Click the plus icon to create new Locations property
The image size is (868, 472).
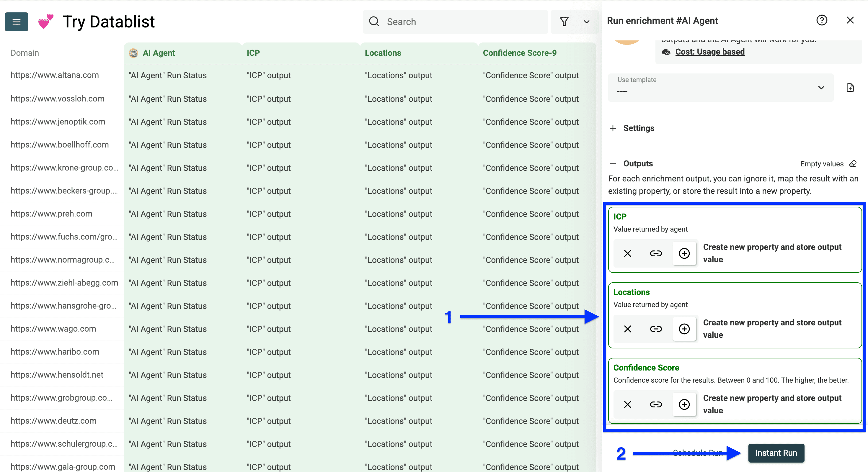pyautogui.click(x=684, y=329)
